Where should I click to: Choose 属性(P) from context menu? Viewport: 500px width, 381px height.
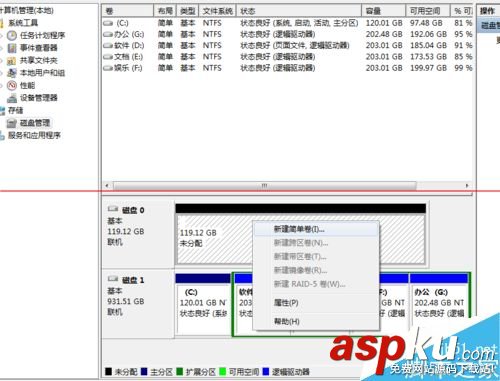point(316,303)
